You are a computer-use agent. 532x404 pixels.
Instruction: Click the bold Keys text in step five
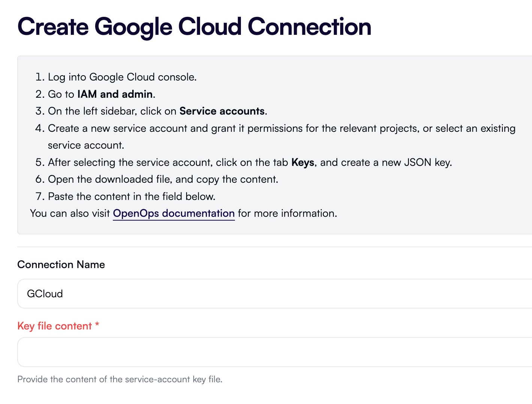(x=303, y=162)
